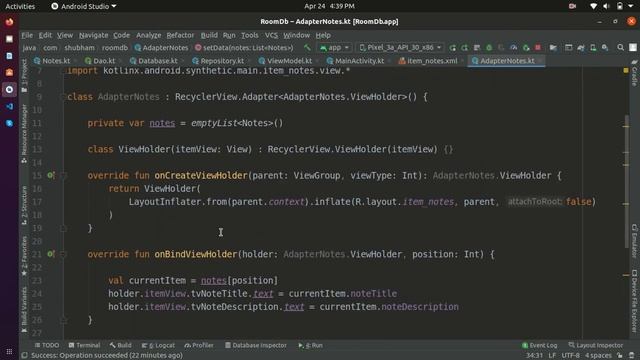Expand the folded {} of ViewHolder class
This screenshot has width=640, height=360.
coord(448,149)
